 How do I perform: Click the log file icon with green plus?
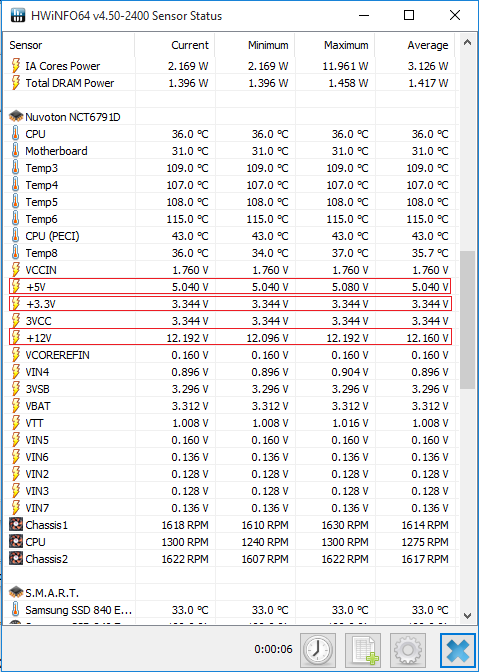(x=363, y=650)
